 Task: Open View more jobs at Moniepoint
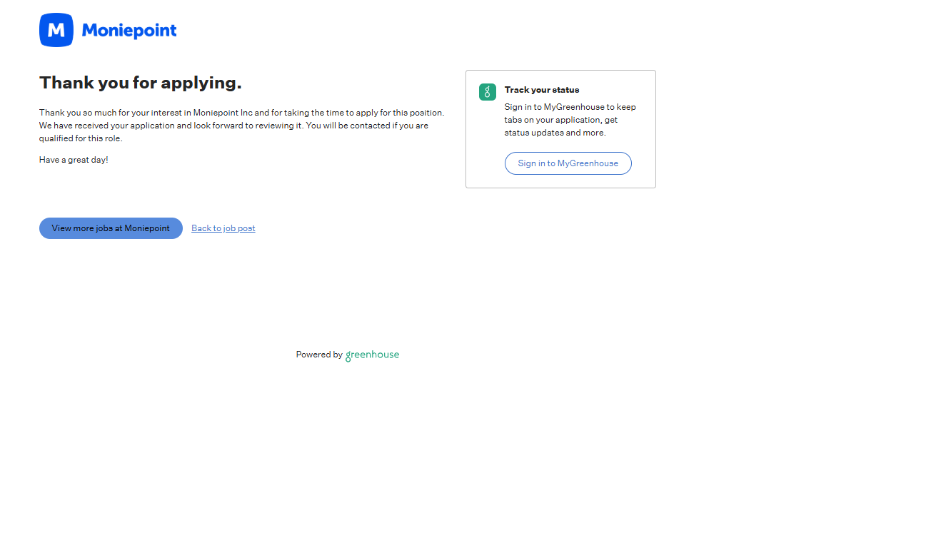pos(111,228)
